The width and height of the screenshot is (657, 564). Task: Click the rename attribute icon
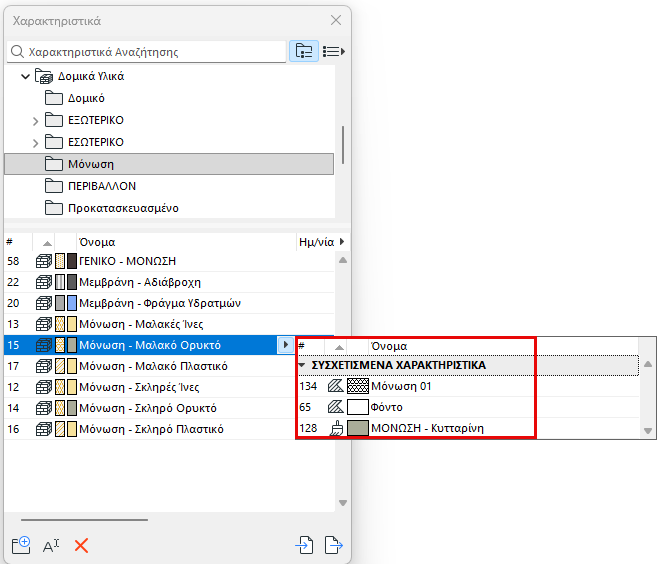[51, 546]
